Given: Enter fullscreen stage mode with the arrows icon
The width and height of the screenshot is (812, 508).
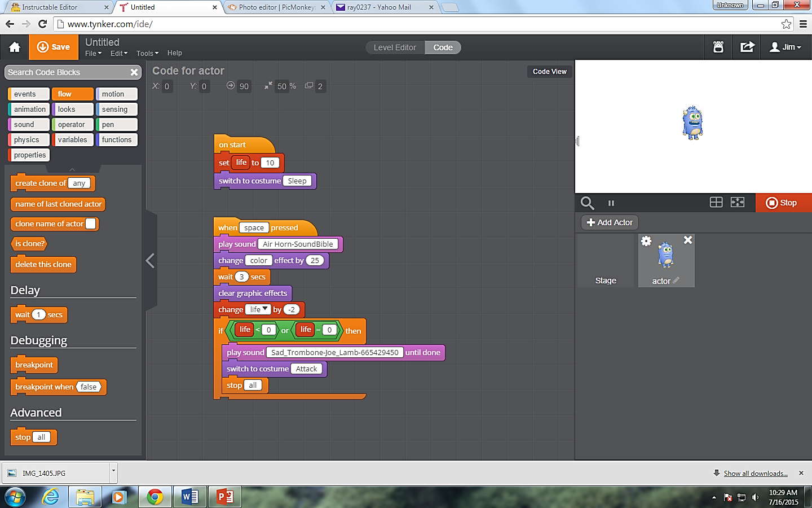Looking at the screenshot, I should (x=738, y=203).
